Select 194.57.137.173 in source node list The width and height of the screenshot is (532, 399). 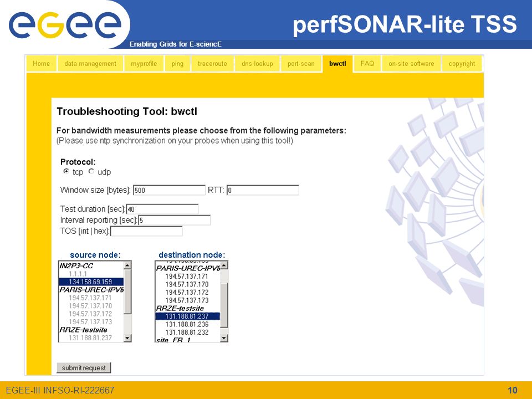[x=91, y=322]
